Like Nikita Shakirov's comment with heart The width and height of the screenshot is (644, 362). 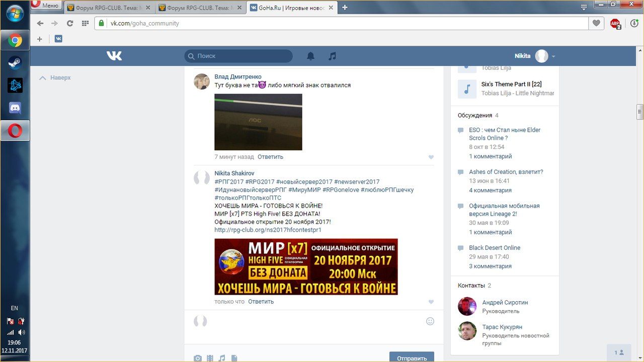(x=431, y=302)
